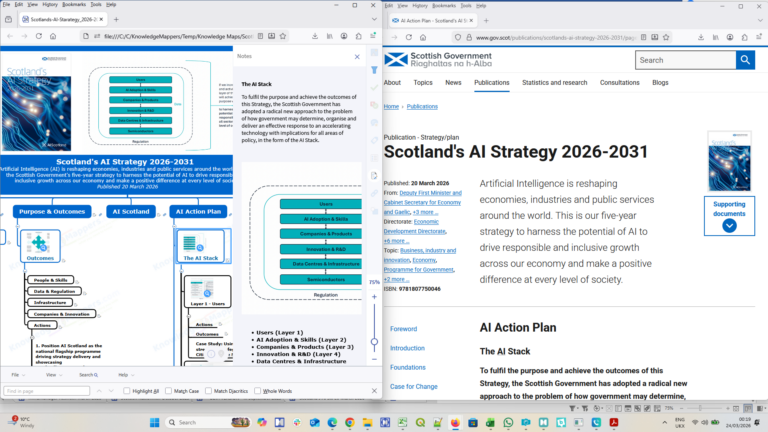Toggle reader view in left window address bar
Screen dimensions: 768x432
[x=261, y=36]
